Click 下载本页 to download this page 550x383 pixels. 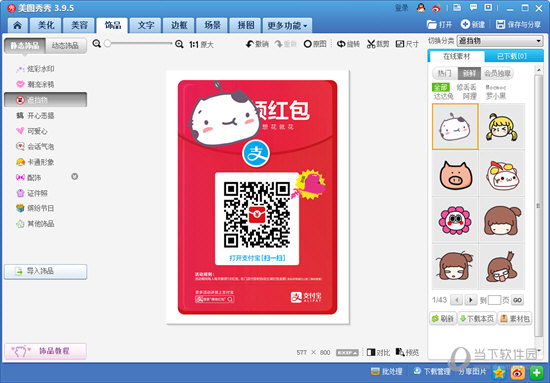477,318
